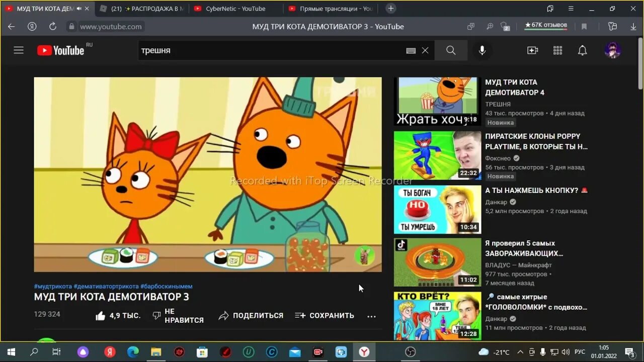Bookmark this page
644x362 pixels.
[x=584, y=27]
